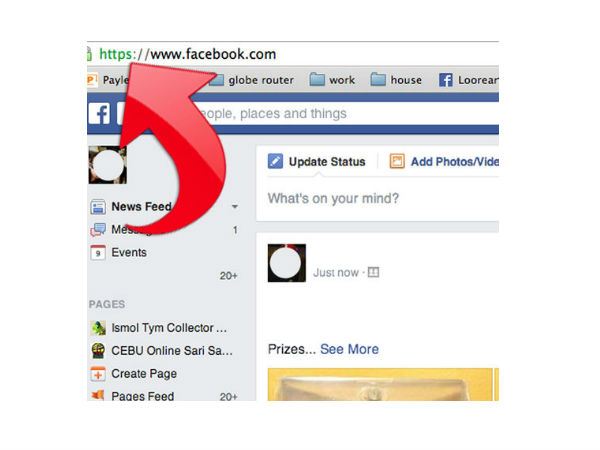Open the Ismol Tym Collector page icon
This screenshot has width=600, height=450.
coord(98,328)
